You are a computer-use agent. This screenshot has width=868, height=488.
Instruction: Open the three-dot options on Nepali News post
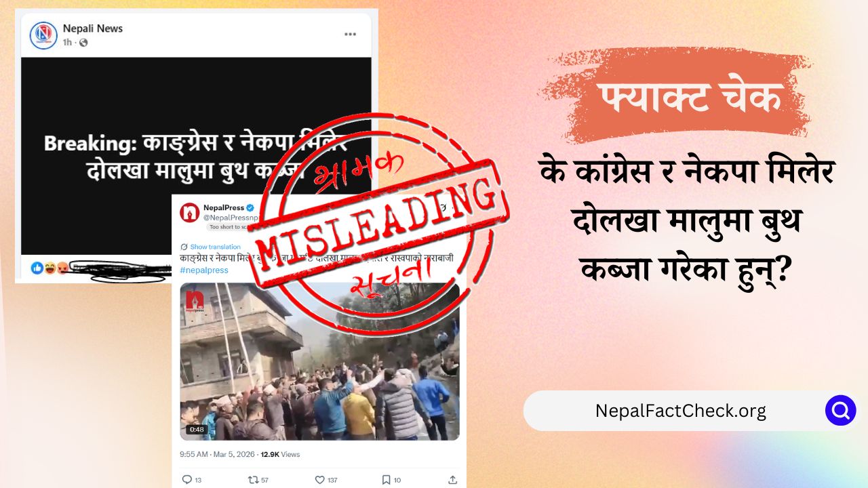350,34
